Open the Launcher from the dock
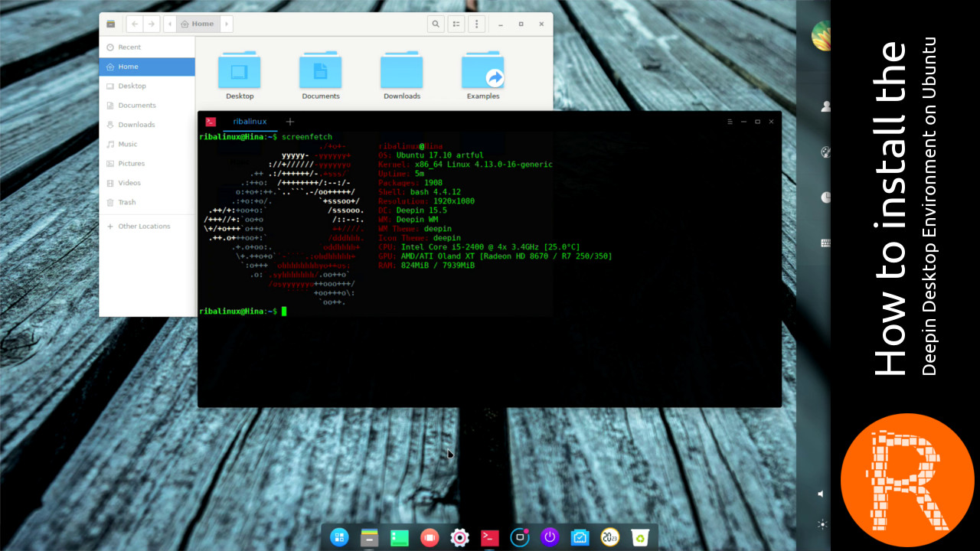 tap(339, 537)
